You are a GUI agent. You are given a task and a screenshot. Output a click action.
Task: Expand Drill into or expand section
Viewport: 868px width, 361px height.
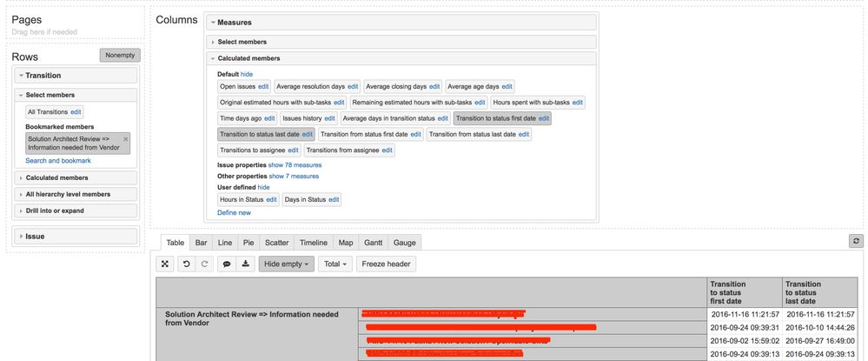(76, 211)
